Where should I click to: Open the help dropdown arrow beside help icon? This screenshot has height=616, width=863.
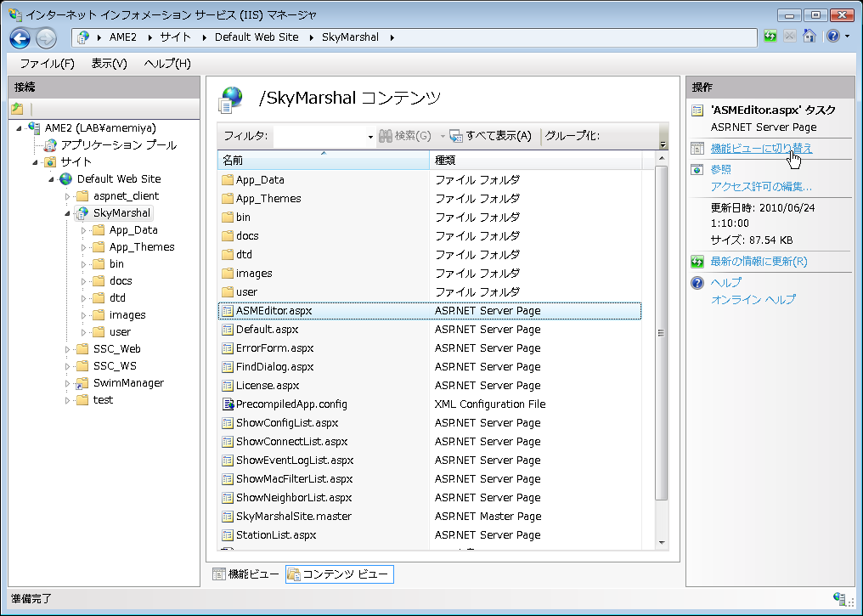tap(847, 37)
